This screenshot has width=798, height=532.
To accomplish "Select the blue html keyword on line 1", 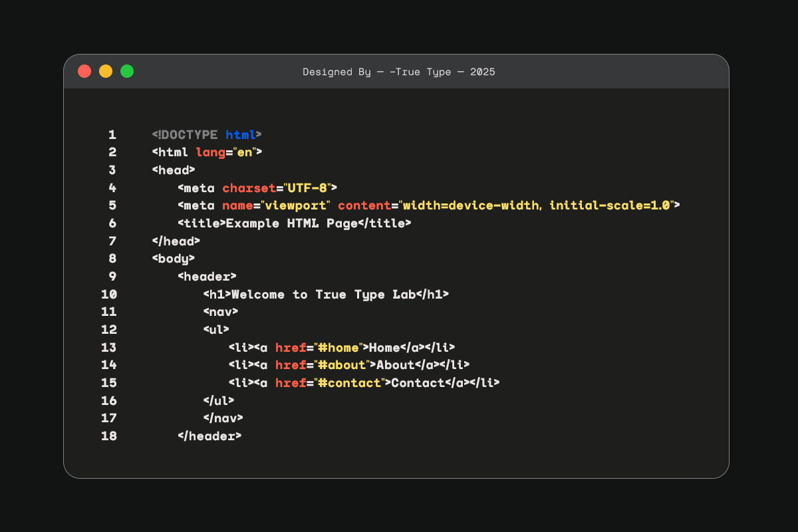I will (242, 134).
